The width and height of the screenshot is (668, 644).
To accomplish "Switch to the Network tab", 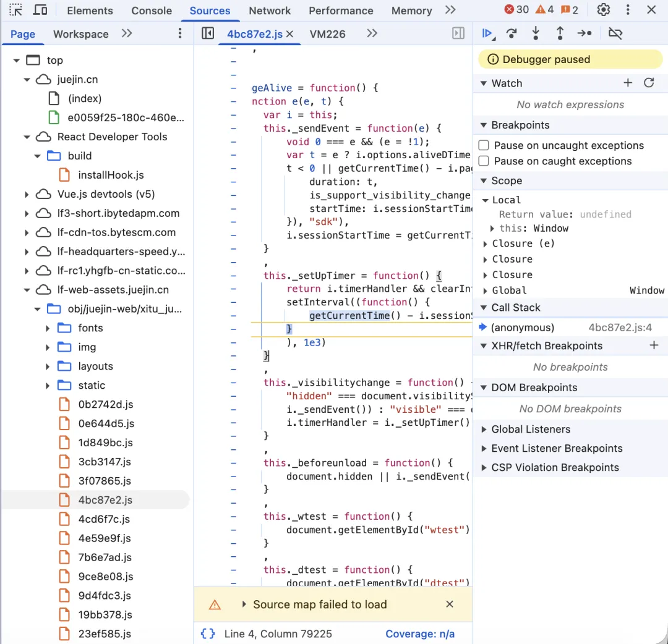I will (x=270, y=11).
